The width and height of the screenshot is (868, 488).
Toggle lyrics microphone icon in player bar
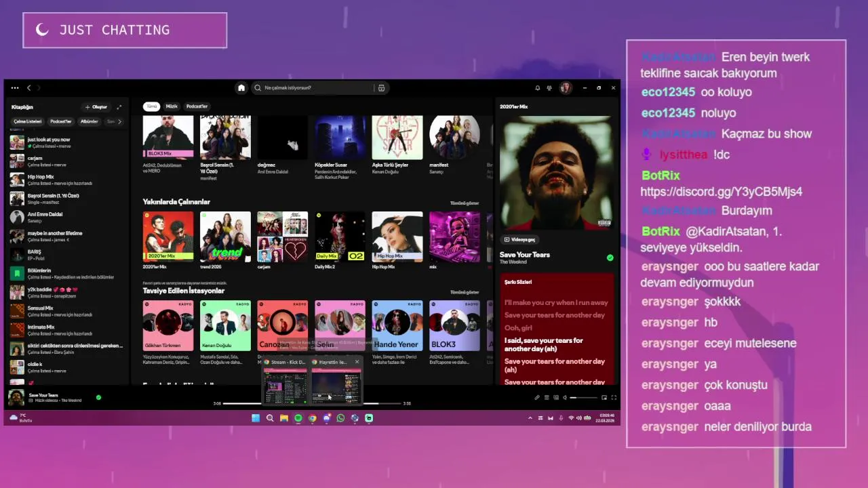pyautogui.click(x=536, y=398)
